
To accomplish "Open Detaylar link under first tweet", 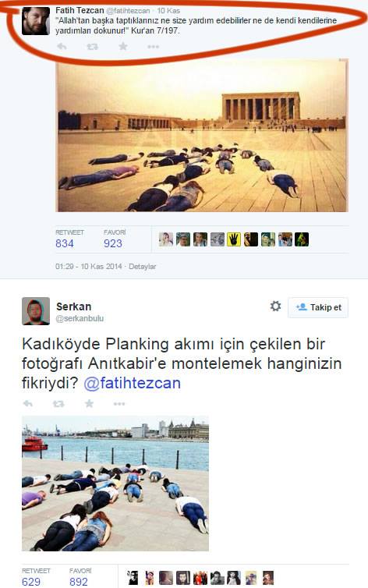I will click(143, 266).
